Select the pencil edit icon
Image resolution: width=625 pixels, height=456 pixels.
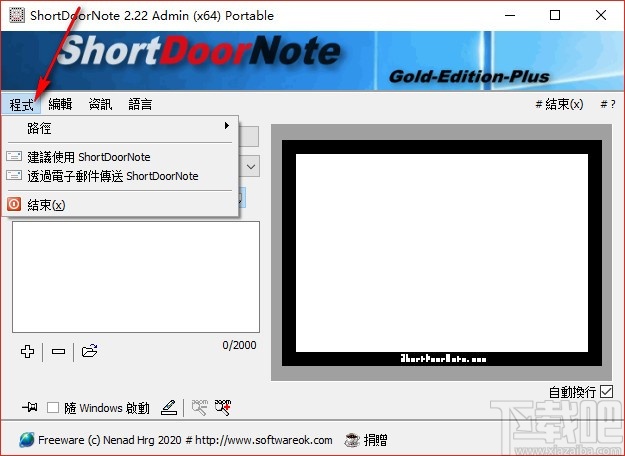coord(169,407)
